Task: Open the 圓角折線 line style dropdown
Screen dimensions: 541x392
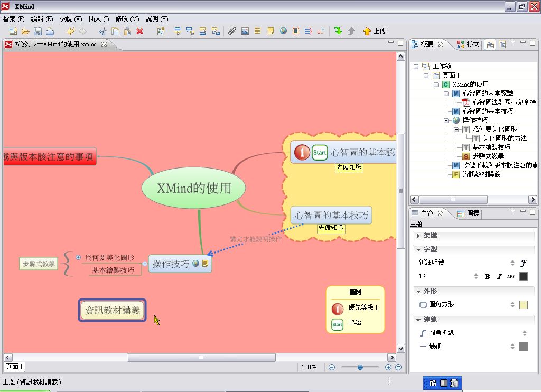Action: tap(525, 333)
